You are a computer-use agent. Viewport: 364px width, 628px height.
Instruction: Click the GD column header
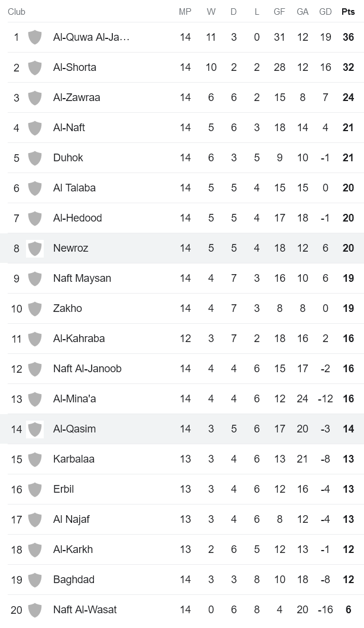click(325, 12)
